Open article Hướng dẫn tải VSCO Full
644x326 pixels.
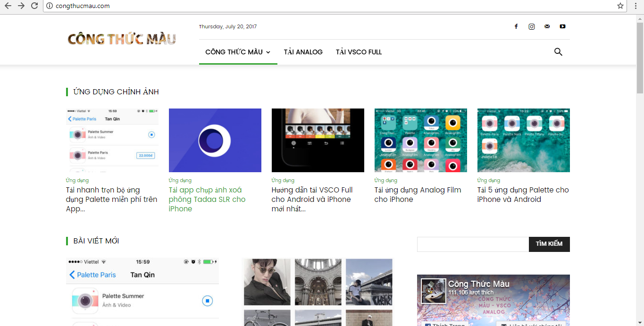[x=312, y=199]
